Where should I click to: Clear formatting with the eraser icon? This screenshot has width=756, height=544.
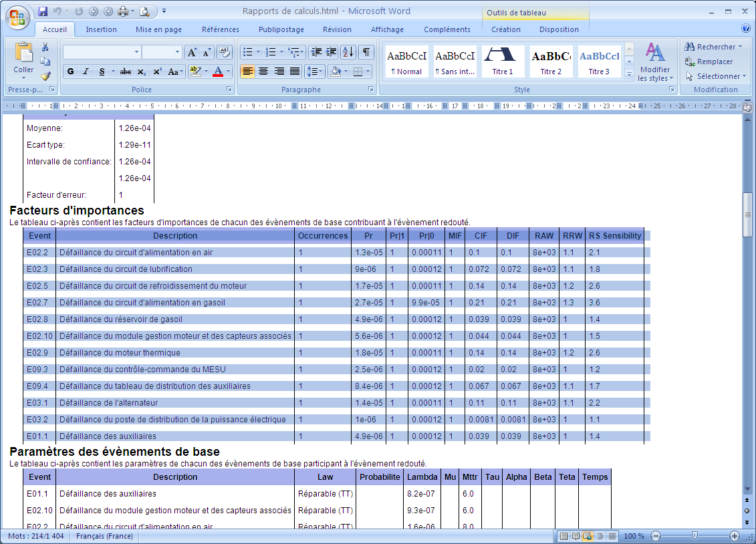pos(224,52)
